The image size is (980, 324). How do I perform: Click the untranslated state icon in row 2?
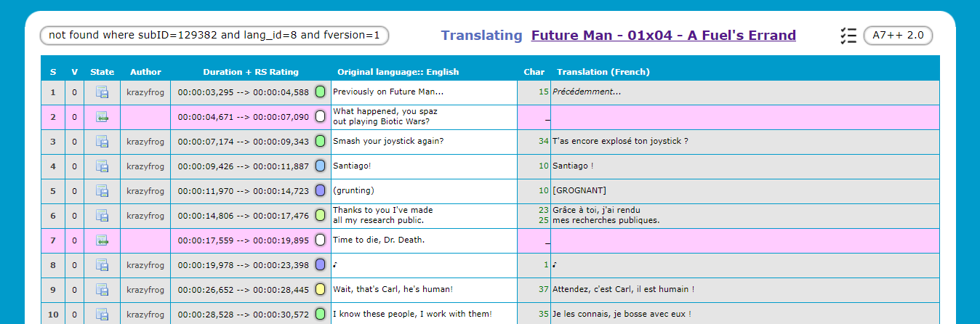[x=102, y=117]
